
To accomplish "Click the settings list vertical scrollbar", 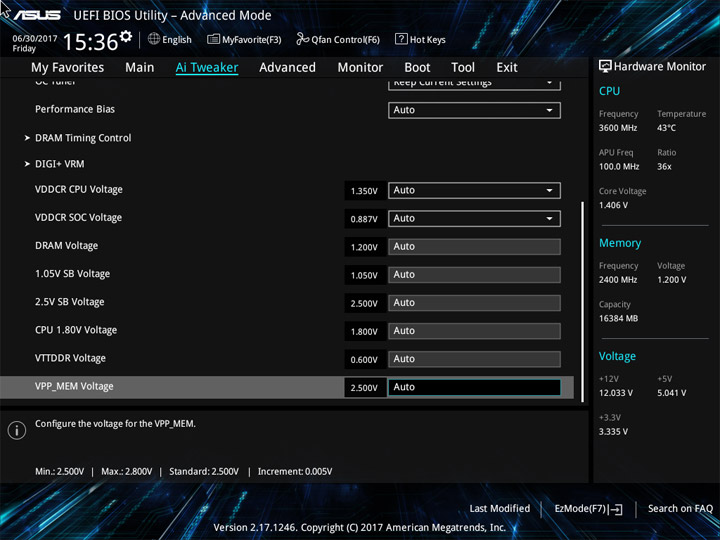I will coord(583,302).
